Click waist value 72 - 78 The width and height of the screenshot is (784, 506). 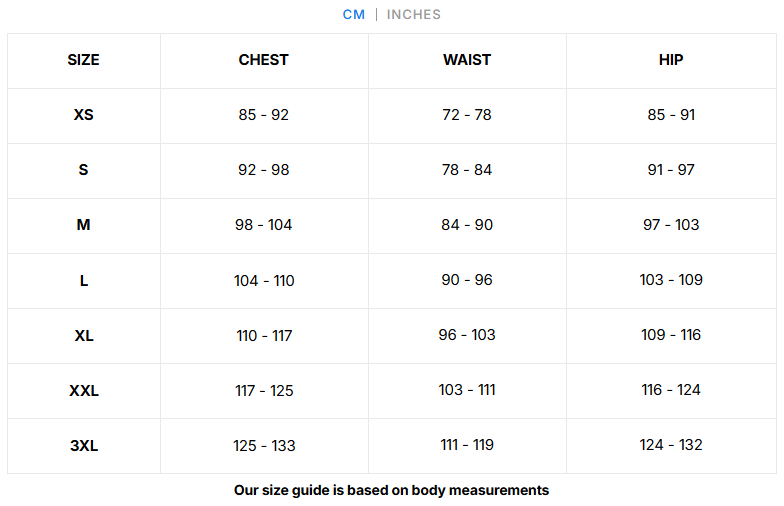(467, 115)
